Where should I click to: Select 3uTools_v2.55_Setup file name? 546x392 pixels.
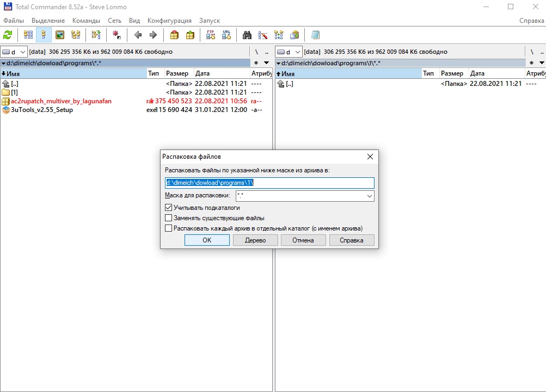[42, 110]
